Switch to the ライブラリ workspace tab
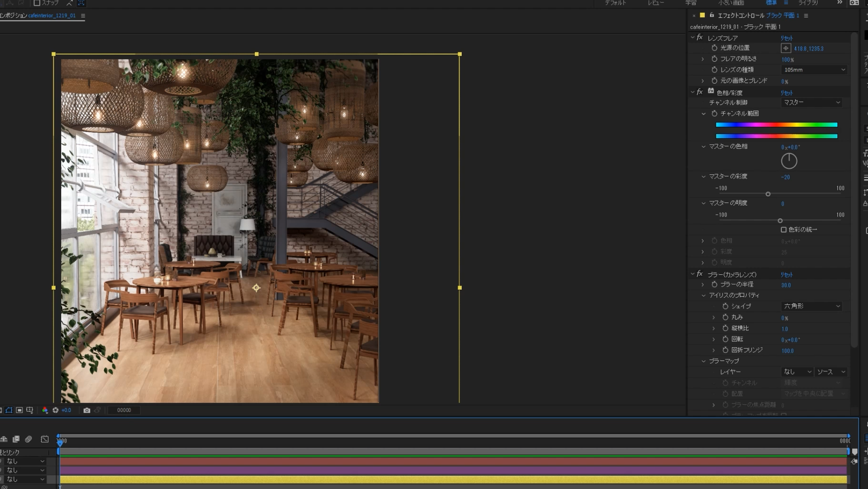Image resolution: width=868 pixels, height=489 pixels. tap(808, 3)
